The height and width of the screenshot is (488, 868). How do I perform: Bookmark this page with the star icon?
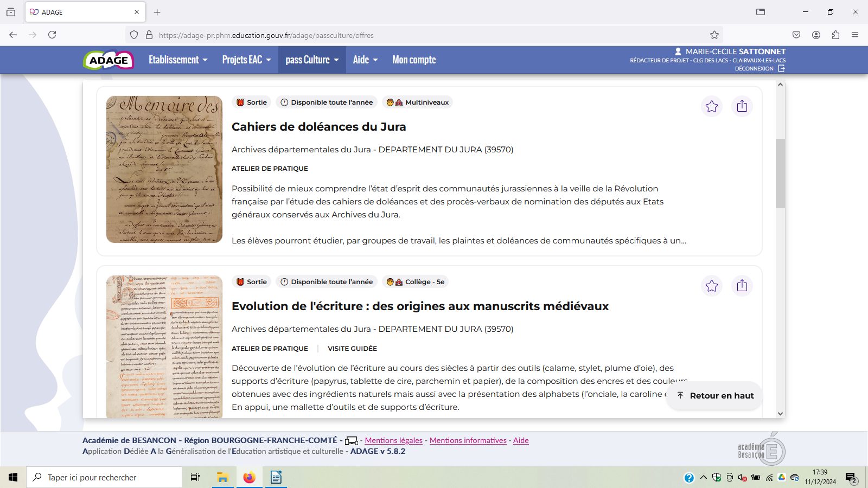click(x=714, y=35)
